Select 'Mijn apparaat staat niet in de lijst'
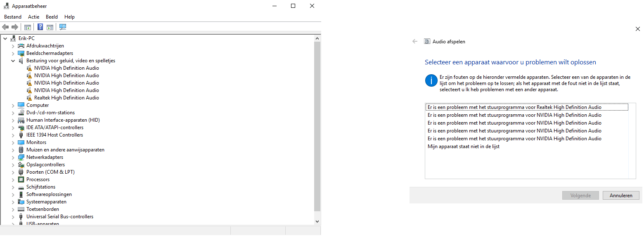Viewport: 644px width, 236px height. [464, 146]
